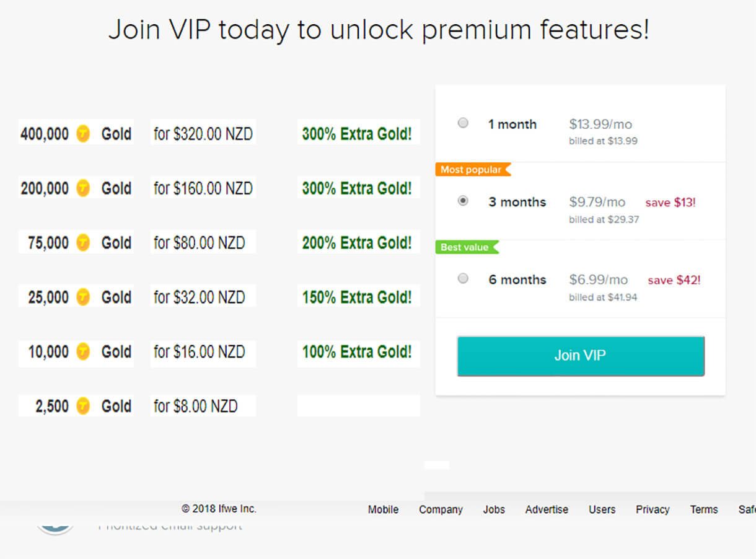Select the 3 months plan radio button
This screenshot has width=756, height=559.
click(x=463, y=201)
